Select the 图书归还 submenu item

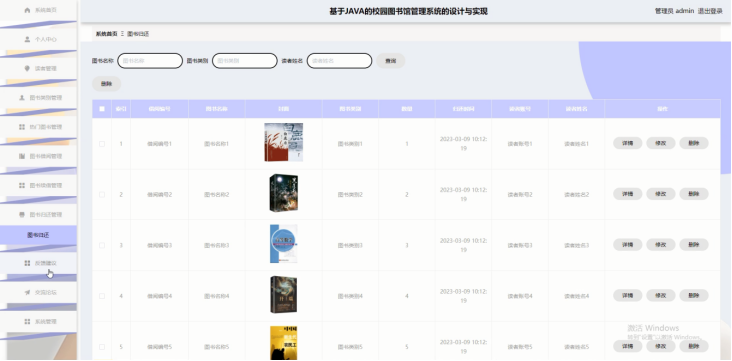38,235
